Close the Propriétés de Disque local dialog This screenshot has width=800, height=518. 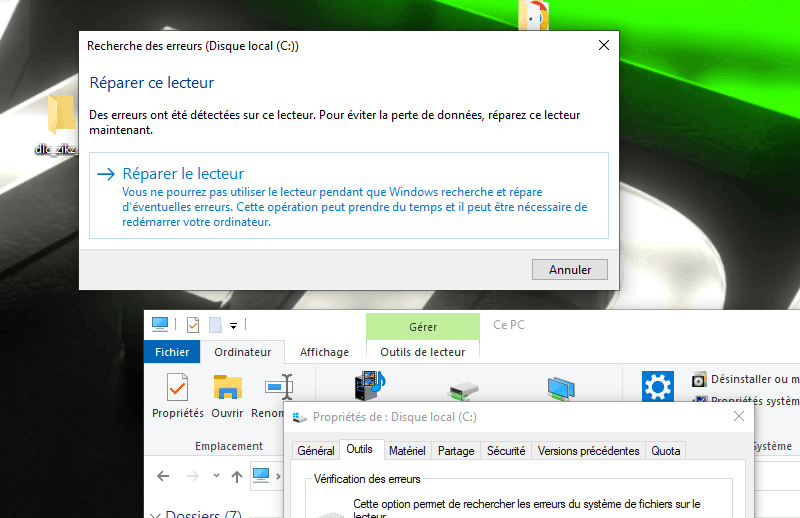(x=739, y=416)
